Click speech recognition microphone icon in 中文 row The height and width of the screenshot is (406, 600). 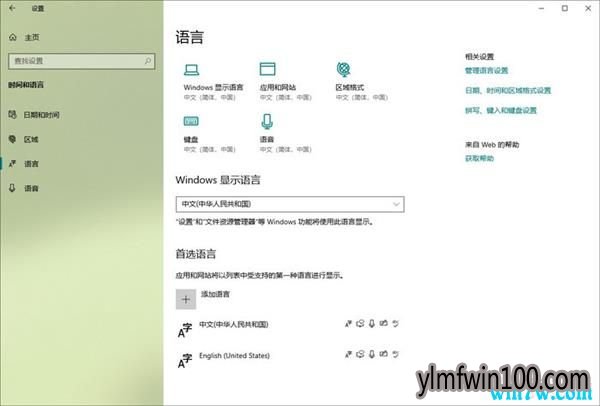coord(372,324)
